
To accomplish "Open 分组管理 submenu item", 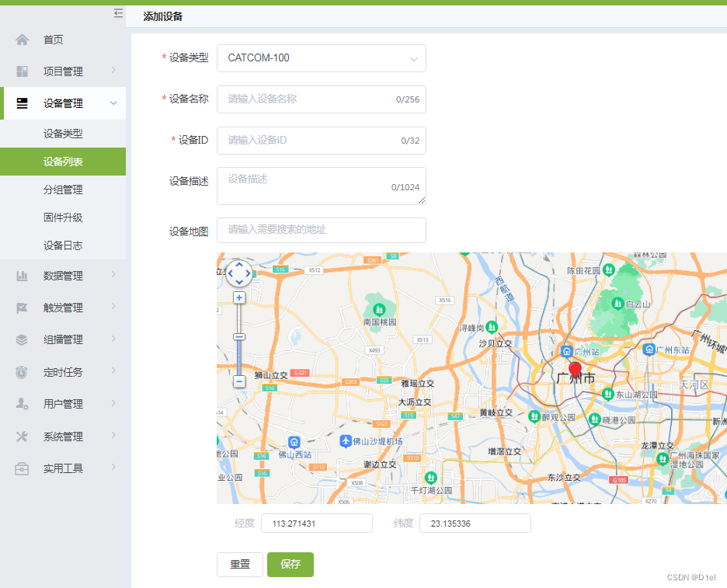I will (63, 190).
